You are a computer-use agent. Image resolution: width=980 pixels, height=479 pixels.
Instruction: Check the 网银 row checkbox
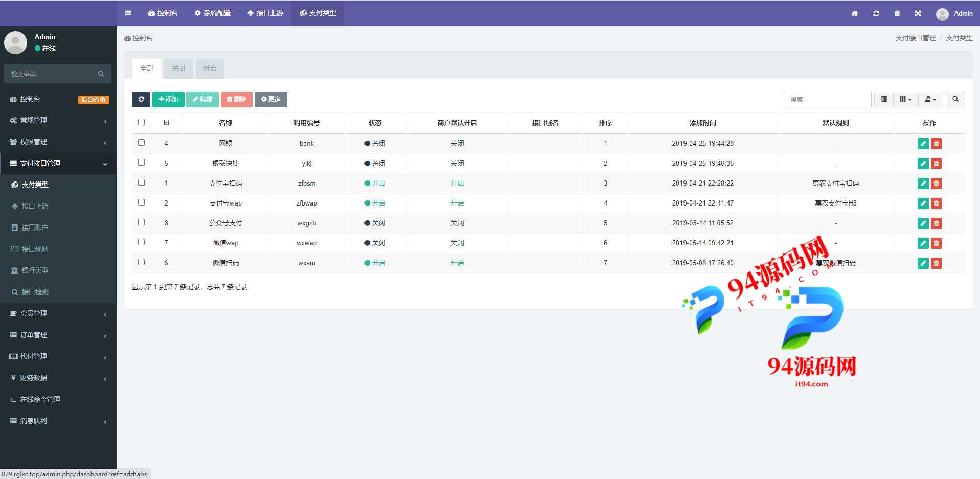pos(141,143)
